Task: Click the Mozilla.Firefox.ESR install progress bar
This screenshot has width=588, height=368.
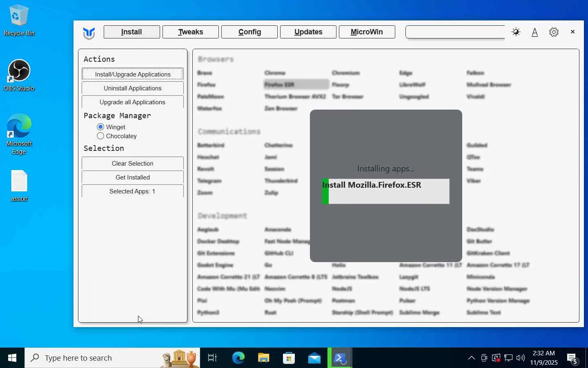Action: 386,191
